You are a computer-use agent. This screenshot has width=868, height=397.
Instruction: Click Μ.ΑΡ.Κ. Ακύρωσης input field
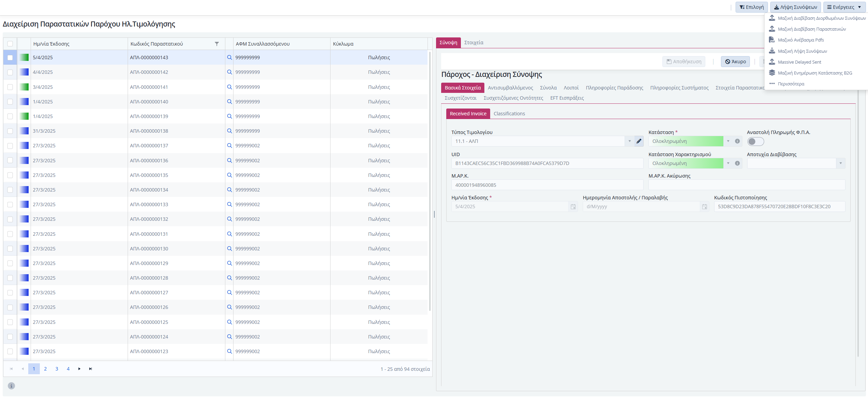click(747, 185)
